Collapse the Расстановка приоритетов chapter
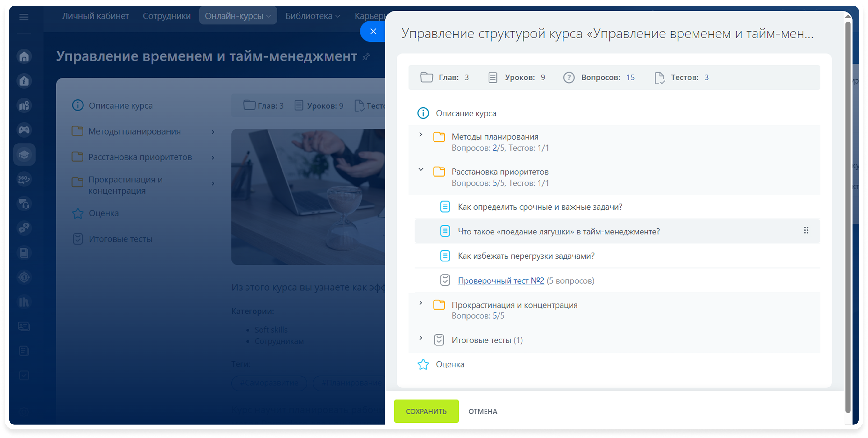The width and height of the screenshot is (868, 438). (x=420, y=170)
